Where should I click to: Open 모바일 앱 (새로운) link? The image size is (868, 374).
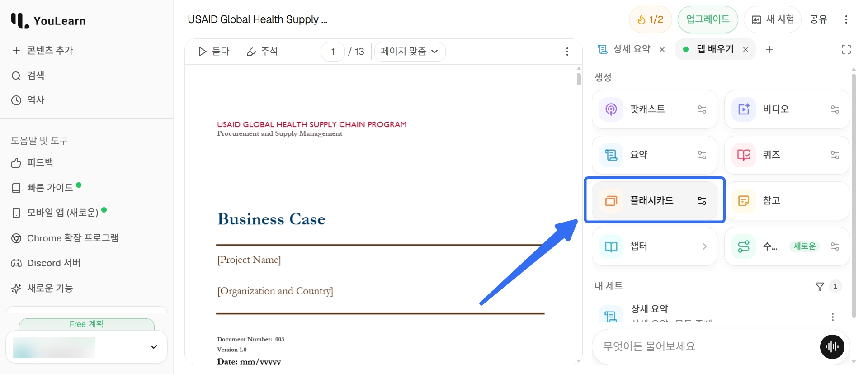click(x=58, y=212)
